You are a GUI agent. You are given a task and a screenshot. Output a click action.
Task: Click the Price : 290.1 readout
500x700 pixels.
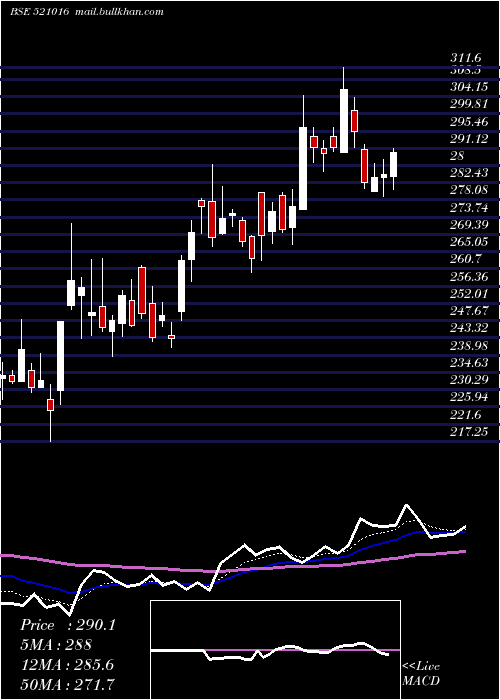click(68, 625)
